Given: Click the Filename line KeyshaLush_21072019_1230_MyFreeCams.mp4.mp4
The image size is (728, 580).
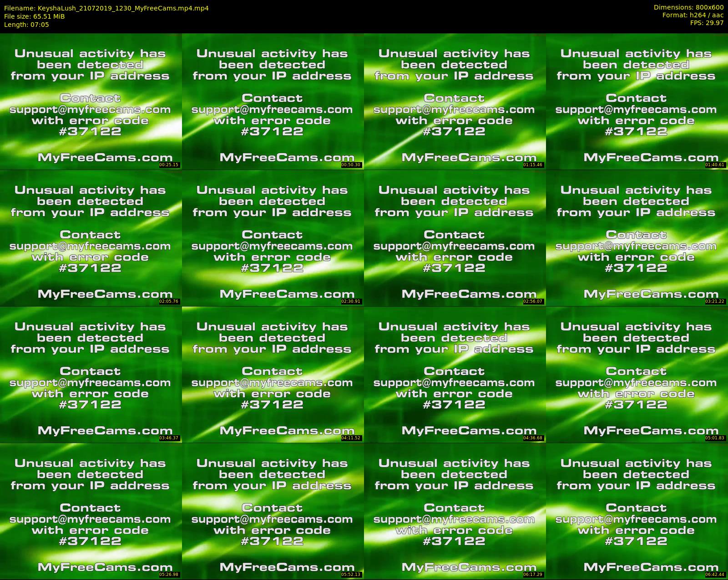Looking at the screenshot, I should [x=106, y=8].
